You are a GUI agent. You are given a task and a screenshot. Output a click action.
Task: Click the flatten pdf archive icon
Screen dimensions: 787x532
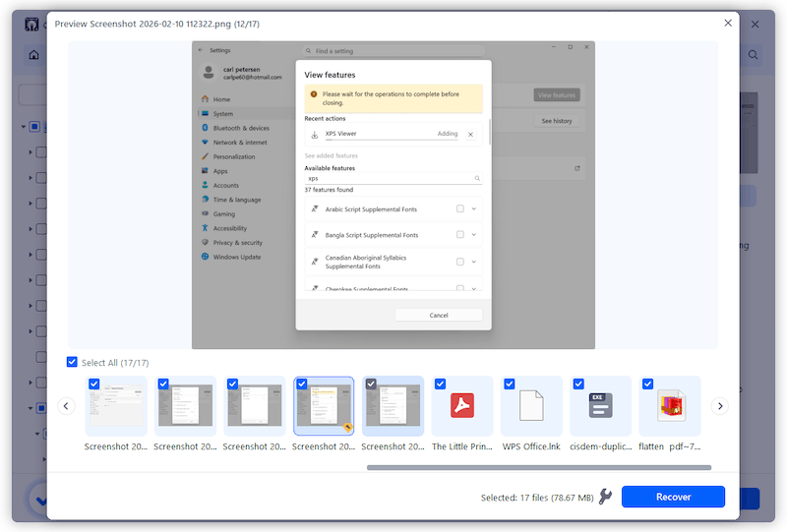pyautogui.click(x=671, y=405)
